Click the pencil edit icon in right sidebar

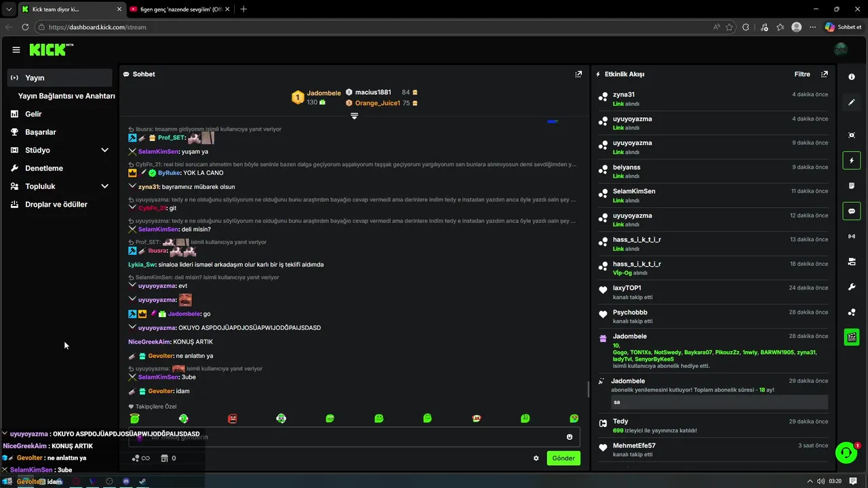(852, 102)
